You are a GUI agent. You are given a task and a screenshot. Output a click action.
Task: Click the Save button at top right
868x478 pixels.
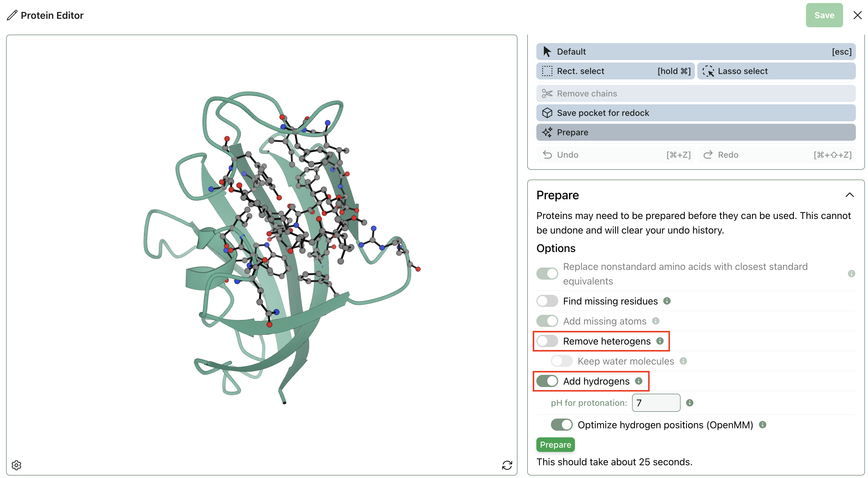click(x=824, y=15)
